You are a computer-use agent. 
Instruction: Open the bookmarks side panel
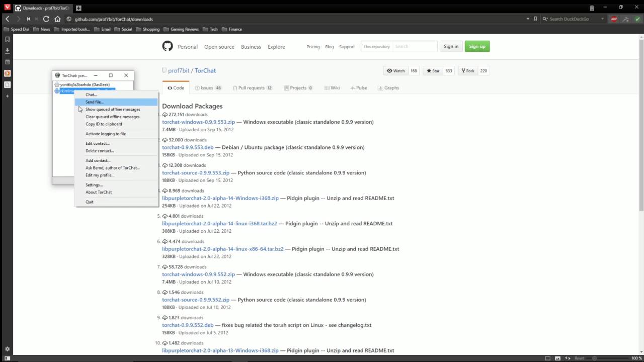click(7, 39)
